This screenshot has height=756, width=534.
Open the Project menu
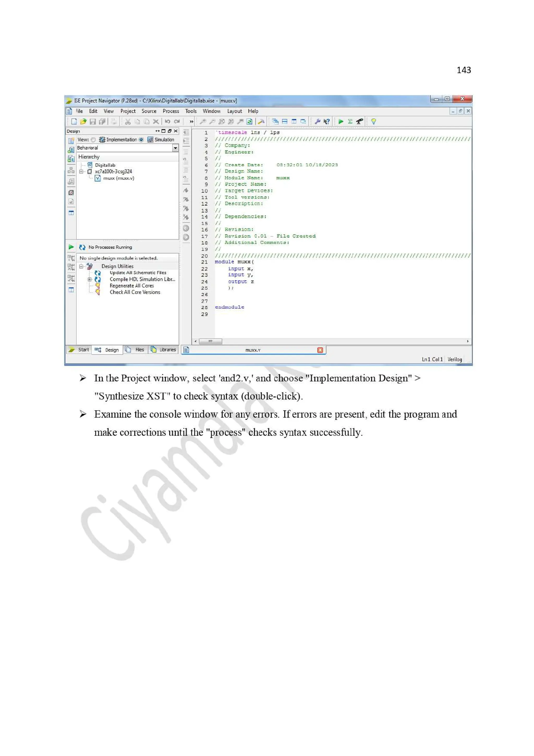pos(128,111)
